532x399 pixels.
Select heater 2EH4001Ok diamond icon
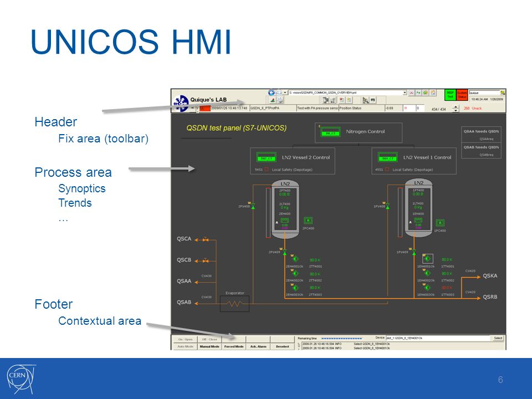click(295, 259)
